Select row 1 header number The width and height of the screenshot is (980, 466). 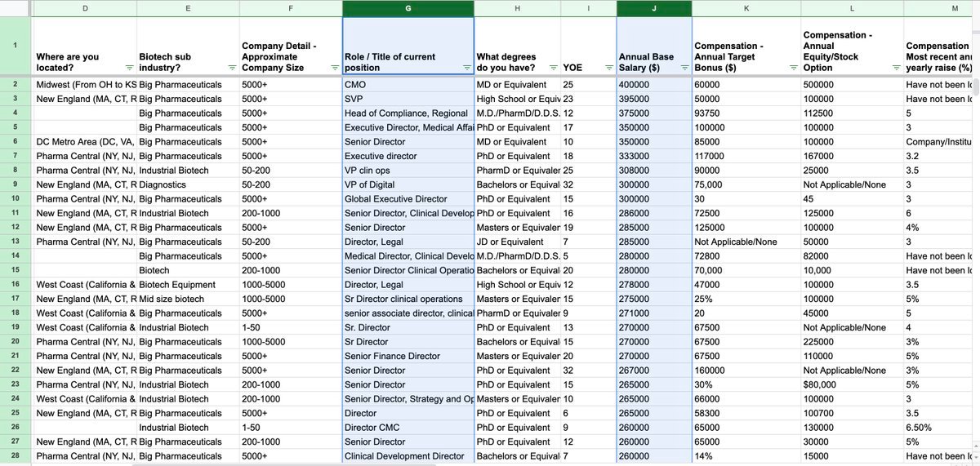(16, 47)
